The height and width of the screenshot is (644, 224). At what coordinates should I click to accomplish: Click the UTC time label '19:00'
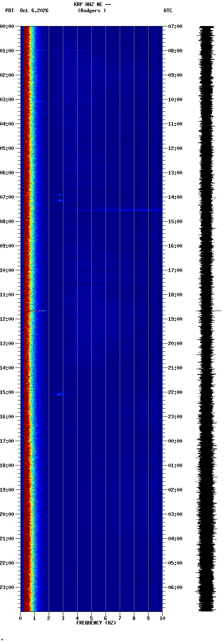175,319
